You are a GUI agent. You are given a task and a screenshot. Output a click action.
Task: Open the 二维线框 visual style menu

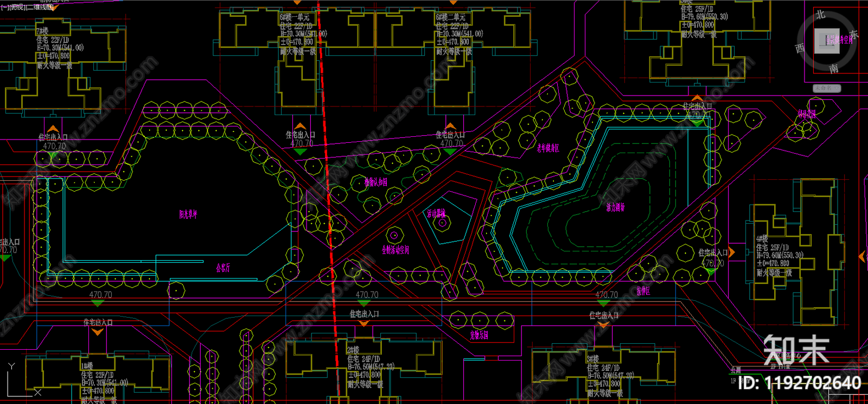pos(40,7)
